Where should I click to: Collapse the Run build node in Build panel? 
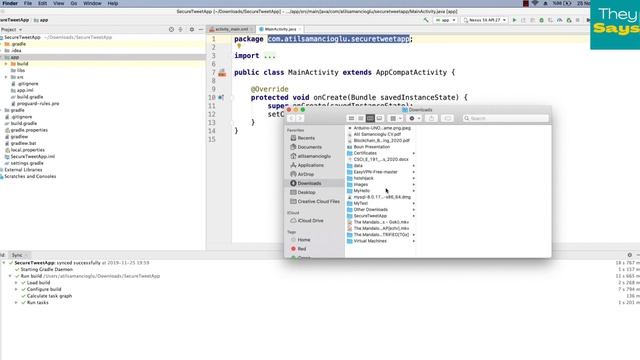pos(10,276)
